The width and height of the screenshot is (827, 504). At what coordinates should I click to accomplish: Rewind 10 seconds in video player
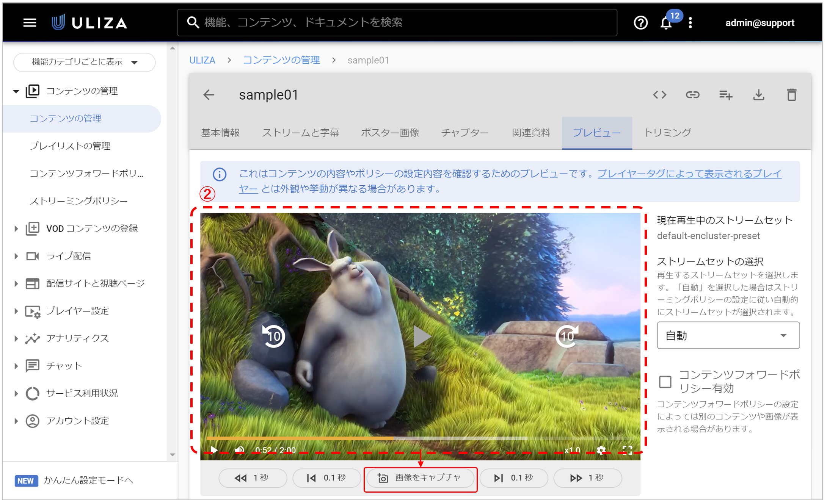[x=273, y=336]
